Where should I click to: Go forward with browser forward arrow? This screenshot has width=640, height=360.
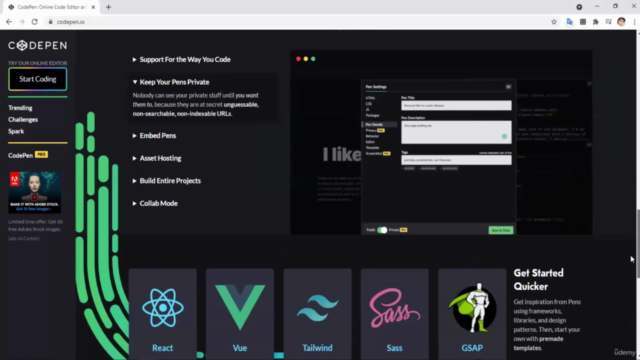(22, 22)
